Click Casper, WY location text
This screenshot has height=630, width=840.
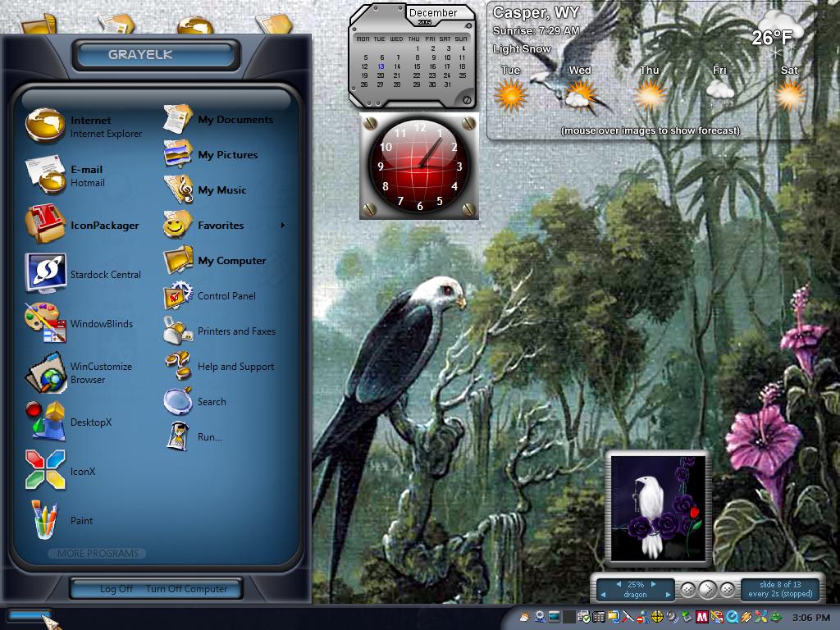pyautogui.click(x=536, y=12)
